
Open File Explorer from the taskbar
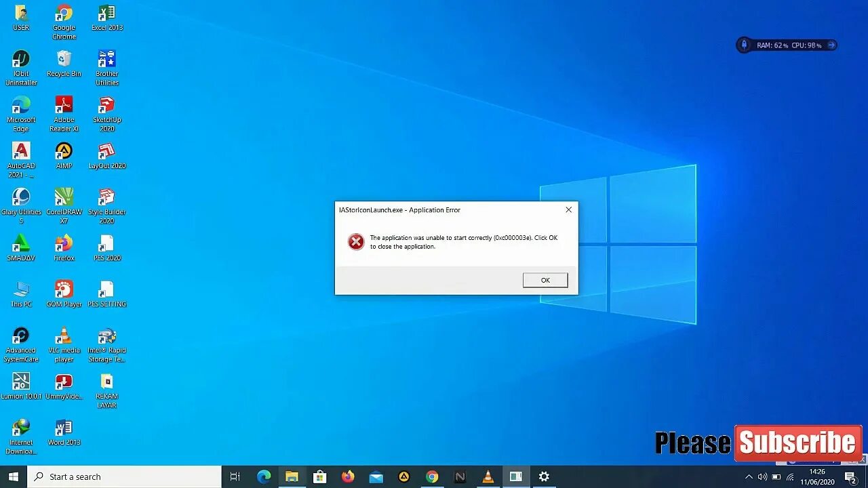coord(292,476)
